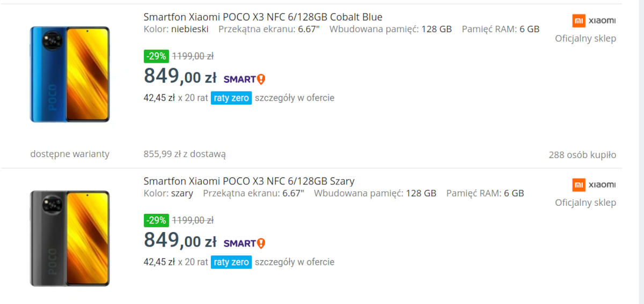
Task: Click the 849,00 zł price of the gray phone
Action: 180,241
